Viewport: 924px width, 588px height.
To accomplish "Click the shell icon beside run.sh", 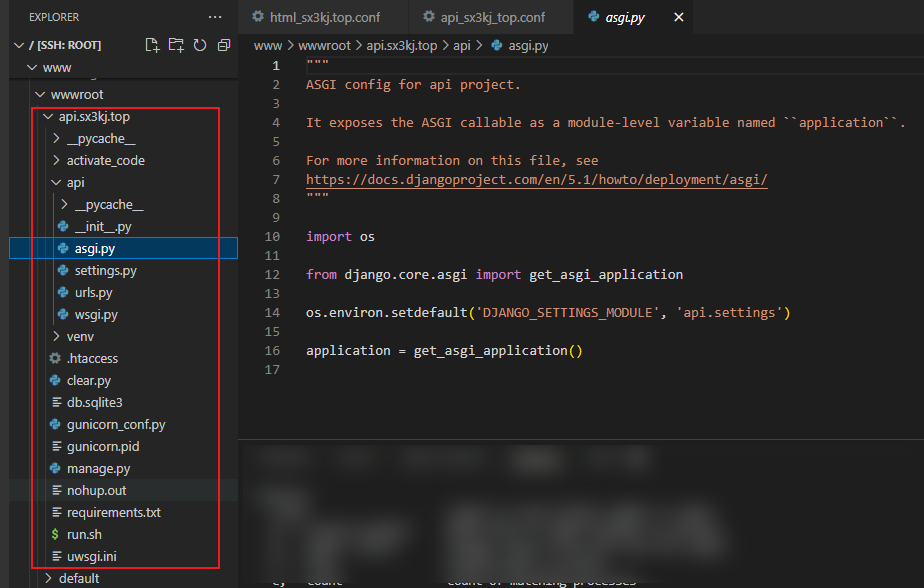I will coord(56,534).
